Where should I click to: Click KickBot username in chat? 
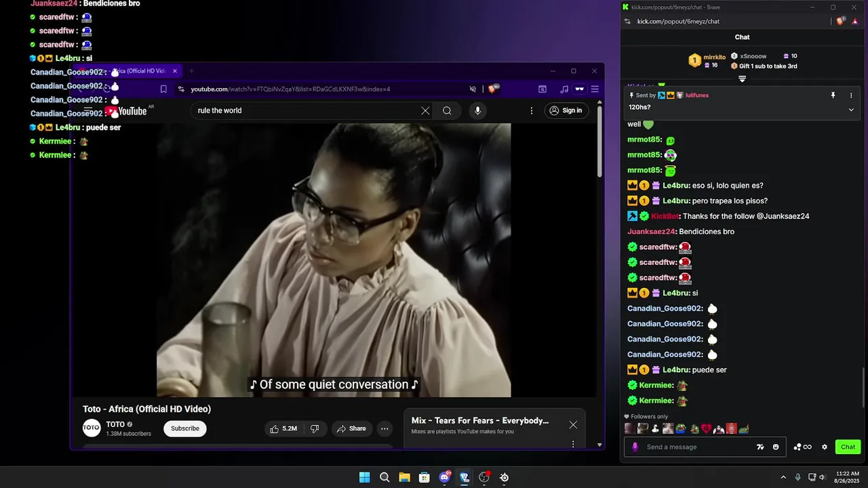[x=665, y=216]
